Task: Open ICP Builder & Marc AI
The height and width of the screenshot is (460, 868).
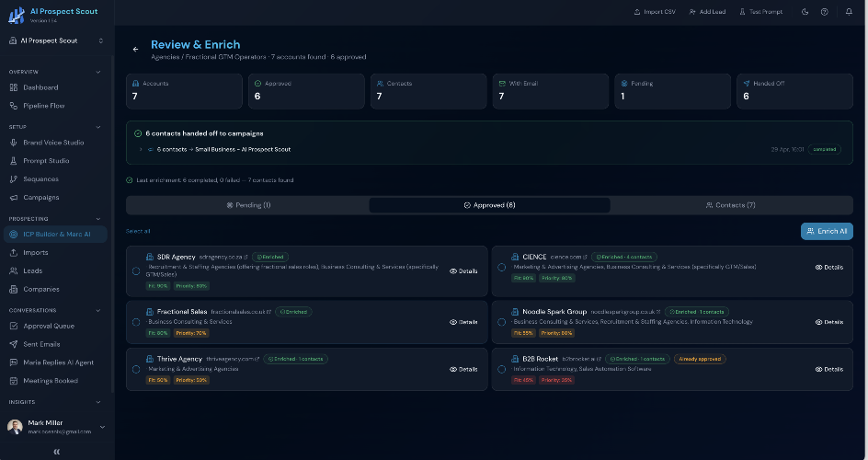Action: 55,235
